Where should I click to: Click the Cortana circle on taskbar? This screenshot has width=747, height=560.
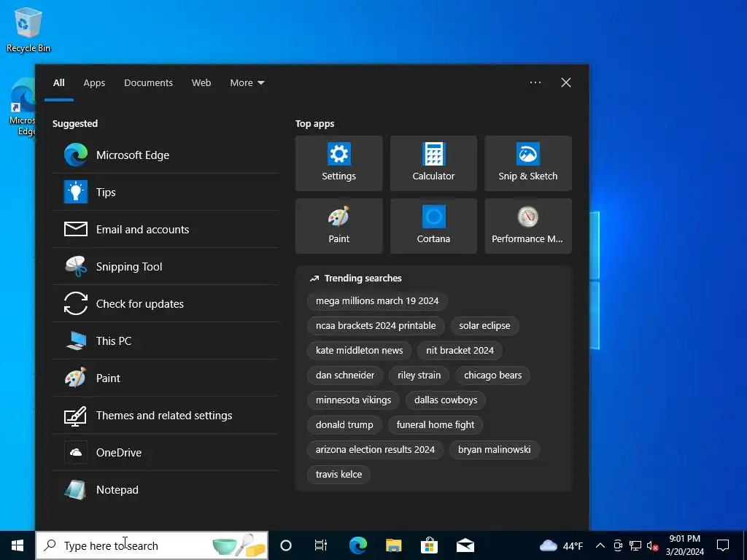[x=286, y=545]
